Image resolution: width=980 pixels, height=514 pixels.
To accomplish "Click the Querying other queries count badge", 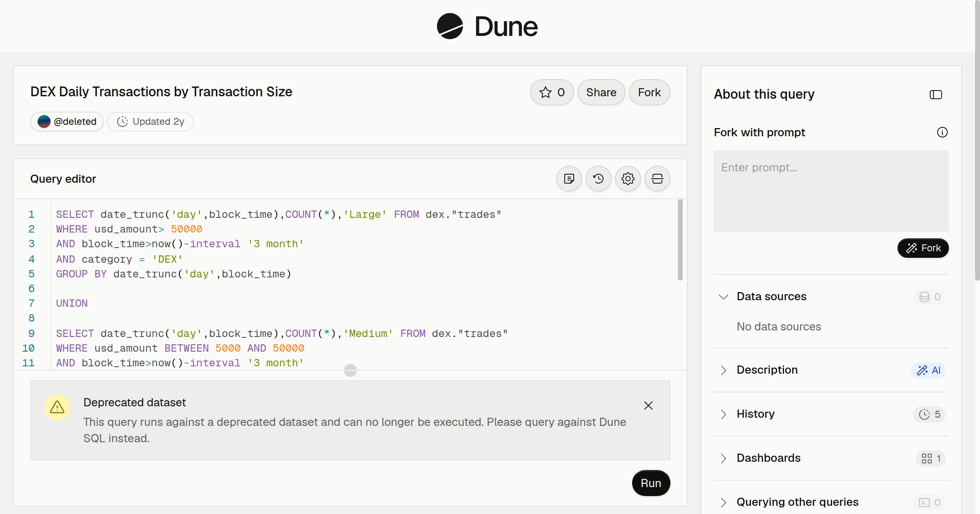I will point(929,502).
